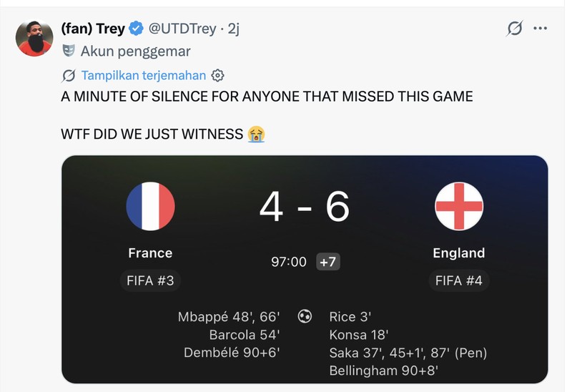
Task: Click the England flag icon
Action: (x=459, y=206)
